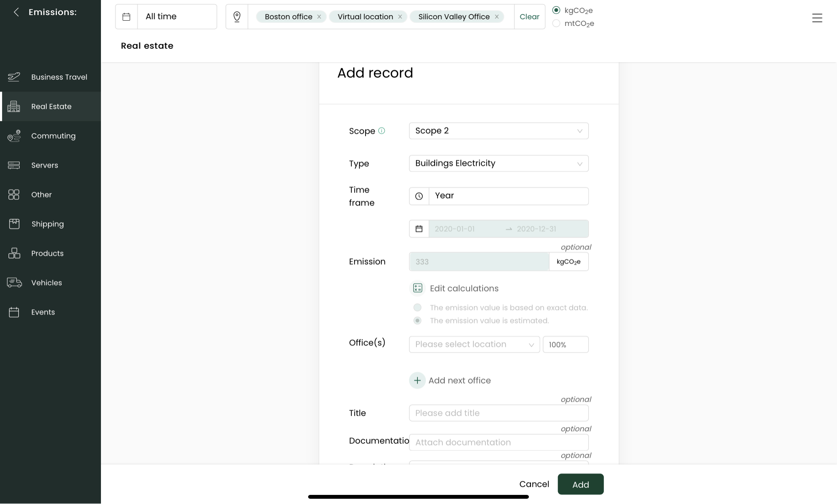Remove the Silicon Valley Office tag

click(497, 17)
